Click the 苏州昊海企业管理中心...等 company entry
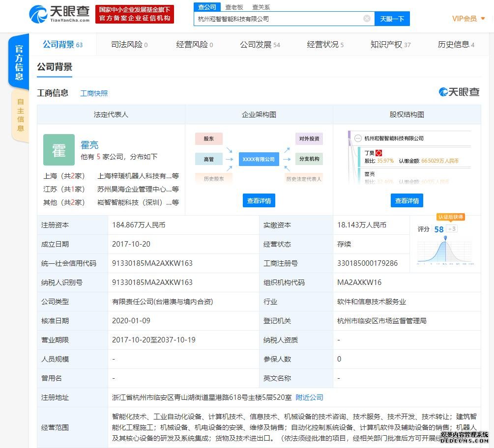The image size is (494, 448). point(138,189)
